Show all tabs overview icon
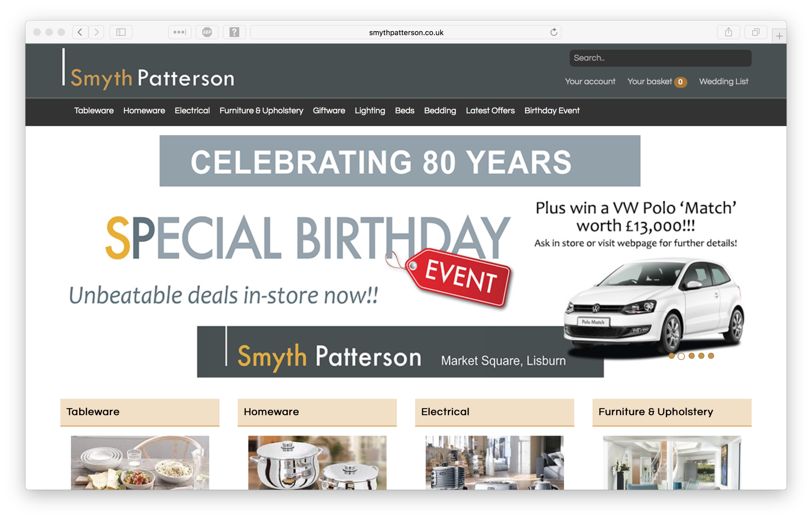812x520 pixels. click(x=755, y=32)
